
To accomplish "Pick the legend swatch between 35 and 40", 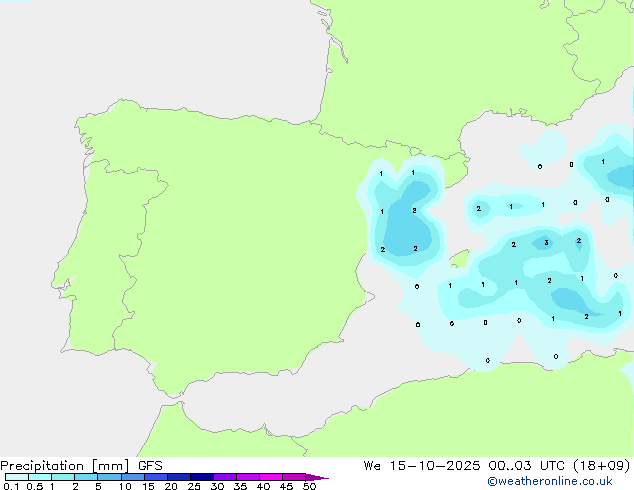I will [248, 477].
